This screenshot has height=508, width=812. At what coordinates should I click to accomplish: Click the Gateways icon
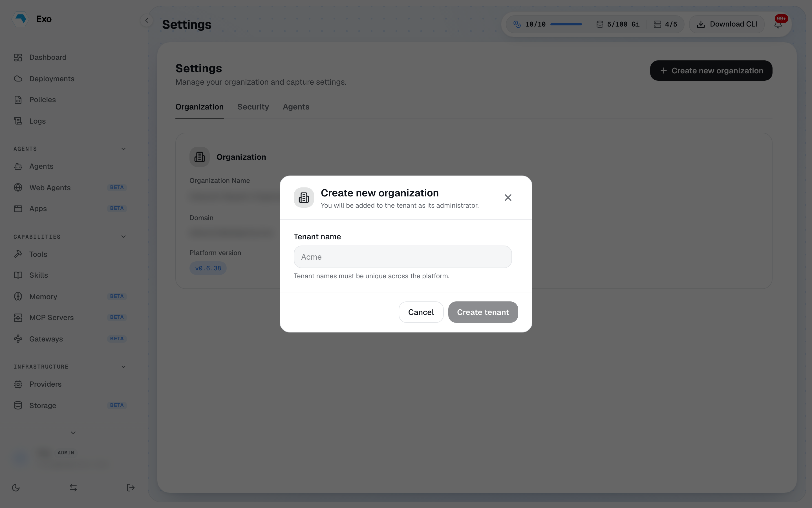[18, 339]
